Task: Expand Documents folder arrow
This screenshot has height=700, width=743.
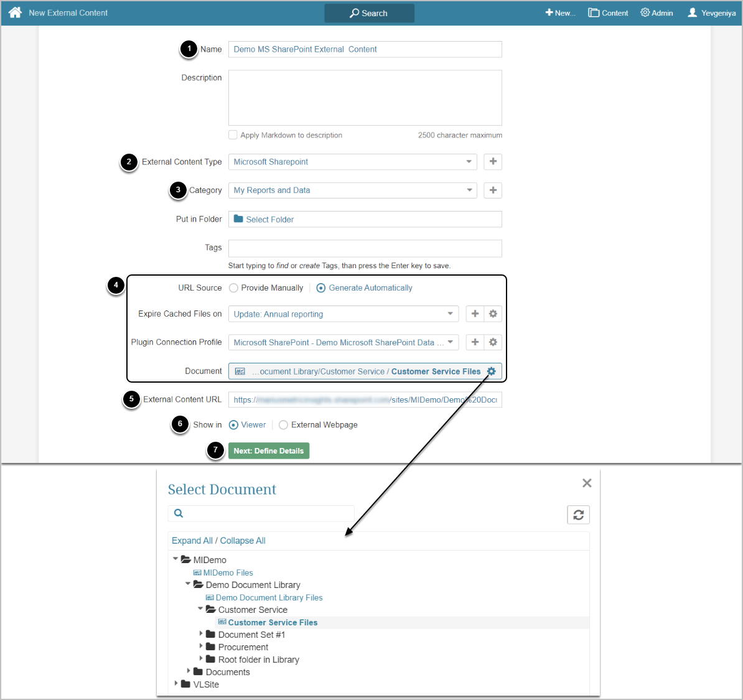Action: click(189, 671)
